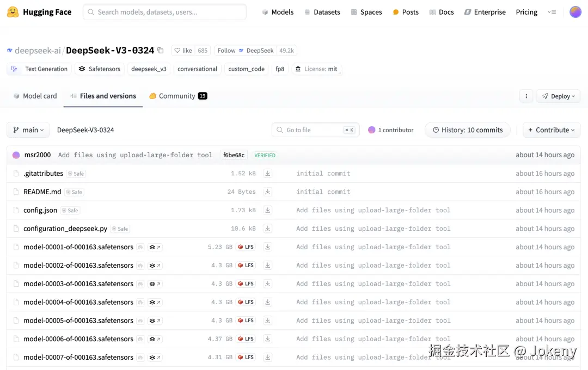This screenshot has height=370, width=588.
Task: Click the custom_code tag
Action: pos(247,69)
